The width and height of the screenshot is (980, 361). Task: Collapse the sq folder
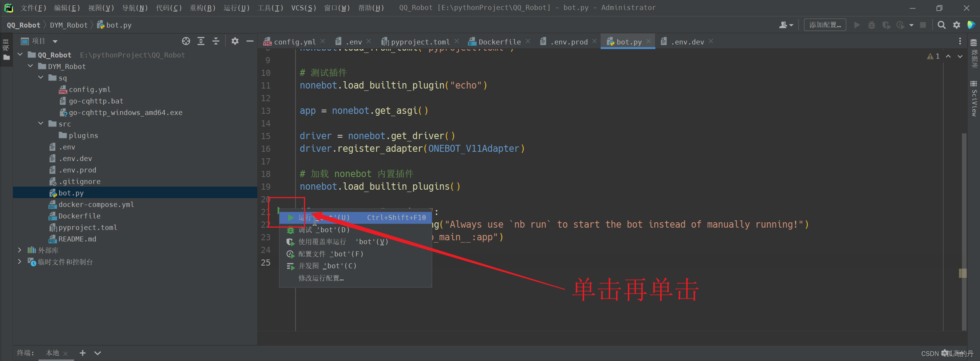[x=41, y=78]
